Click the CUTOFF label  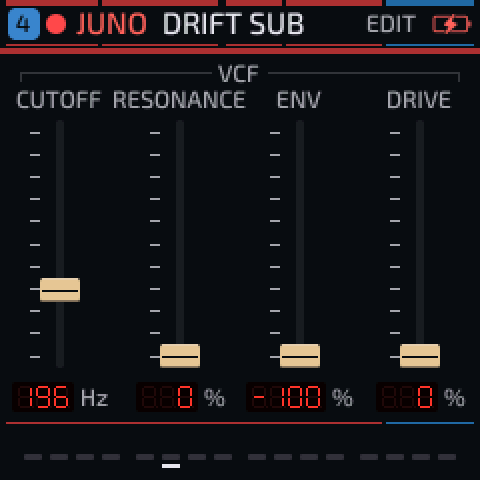click(x=58, y=100)
